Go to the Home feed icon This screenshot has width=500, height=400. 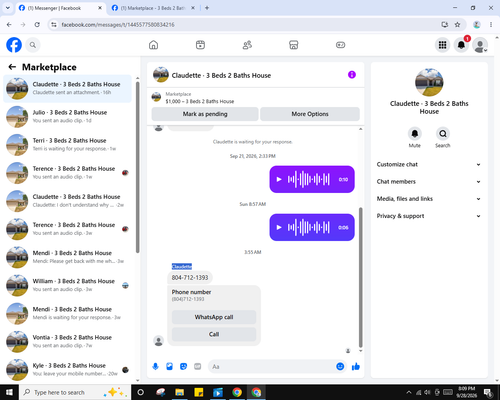point(153,45)
